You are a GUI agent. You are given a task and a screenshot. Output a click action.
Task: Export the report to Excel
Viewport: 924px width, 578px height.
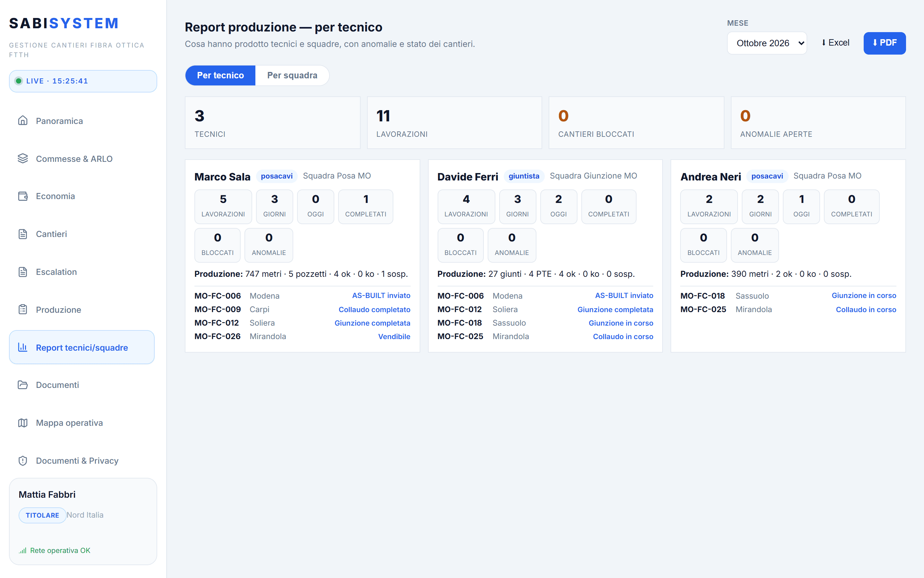click(x=835, y=43)
